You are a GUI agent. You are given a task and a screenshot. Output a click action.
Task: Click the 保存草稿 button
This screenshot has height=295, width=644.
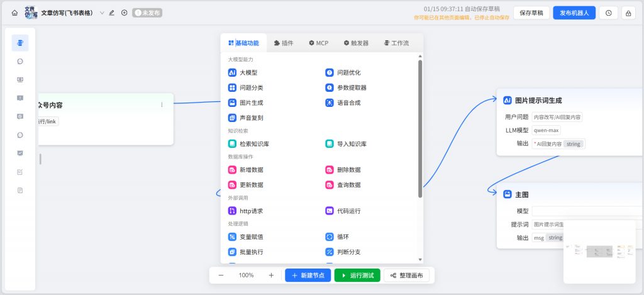coord(531,13)
